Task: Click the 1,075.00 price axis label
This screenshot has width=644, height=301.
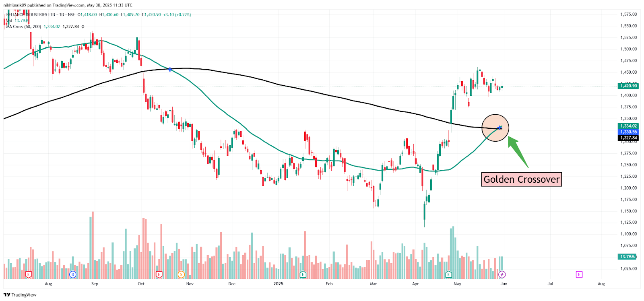Action: pyautogui.click(x=629, y=245)
